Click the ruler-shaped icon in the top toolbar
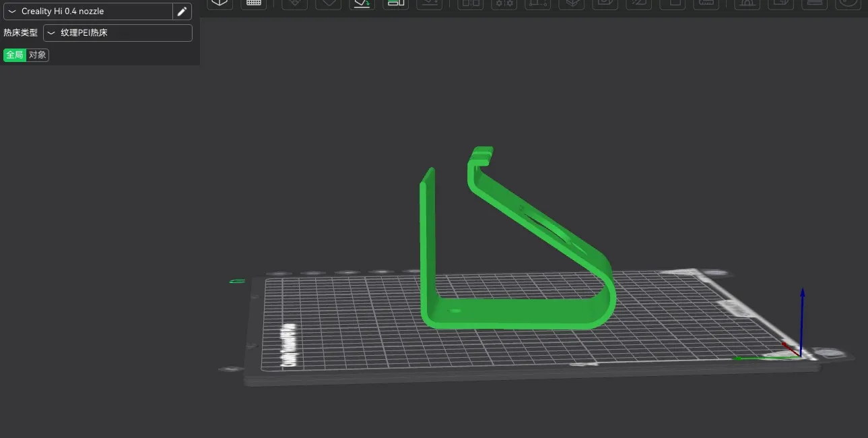This screenshot has height=438, width=868. (x=706, y=3)
